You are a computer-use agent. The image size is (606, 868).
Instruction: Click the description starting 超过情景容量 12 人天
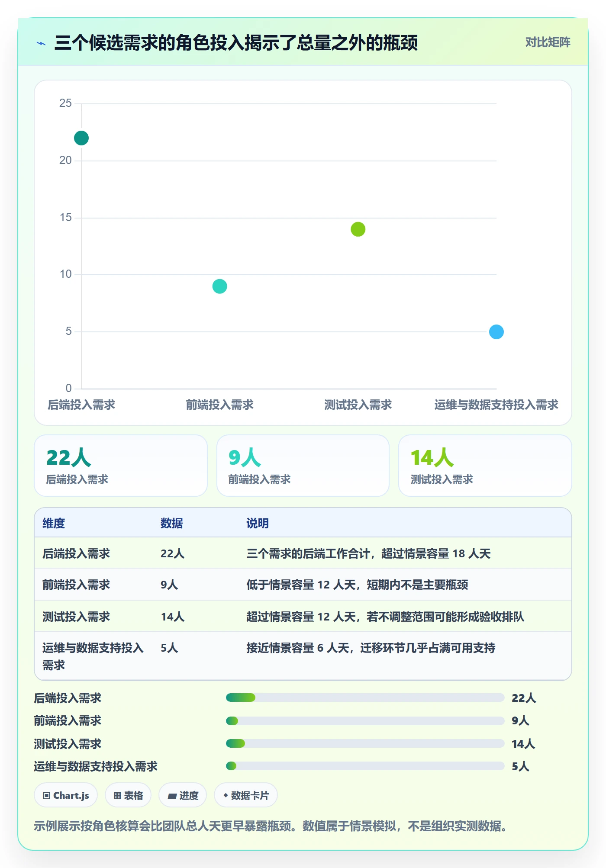pyautogui.click(x=385, y=617)
